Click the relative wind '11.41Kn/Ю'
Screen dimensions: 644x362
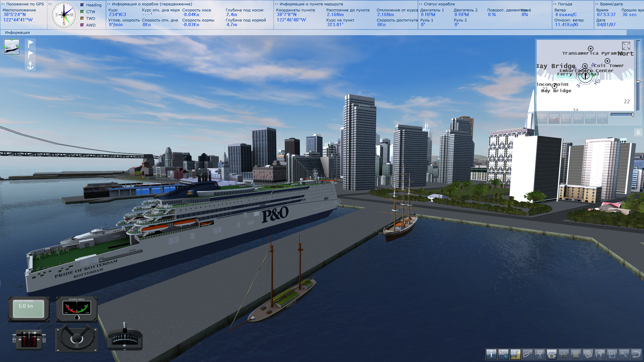coord(567,24)
